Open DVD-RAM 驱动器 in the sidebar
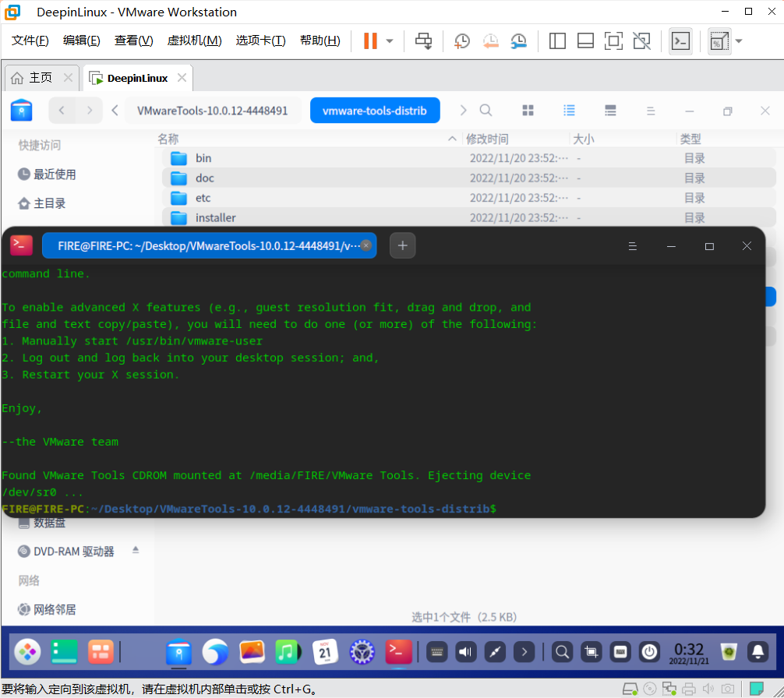 (66, 552)
